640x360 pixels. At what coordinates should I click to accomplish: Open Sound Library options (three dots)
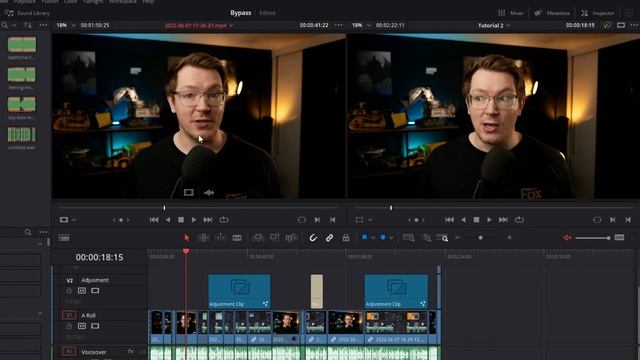43,25
